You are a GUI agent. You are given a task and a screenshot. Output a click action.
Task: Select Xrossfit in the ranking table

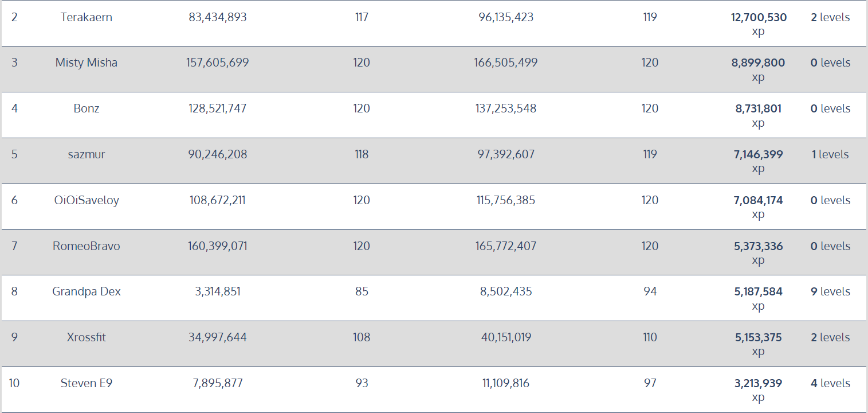[87, 337]
